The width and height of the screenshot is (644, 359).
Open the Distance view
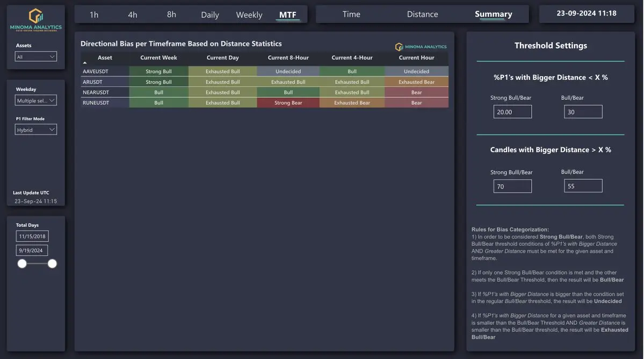[x=422, y=14]
